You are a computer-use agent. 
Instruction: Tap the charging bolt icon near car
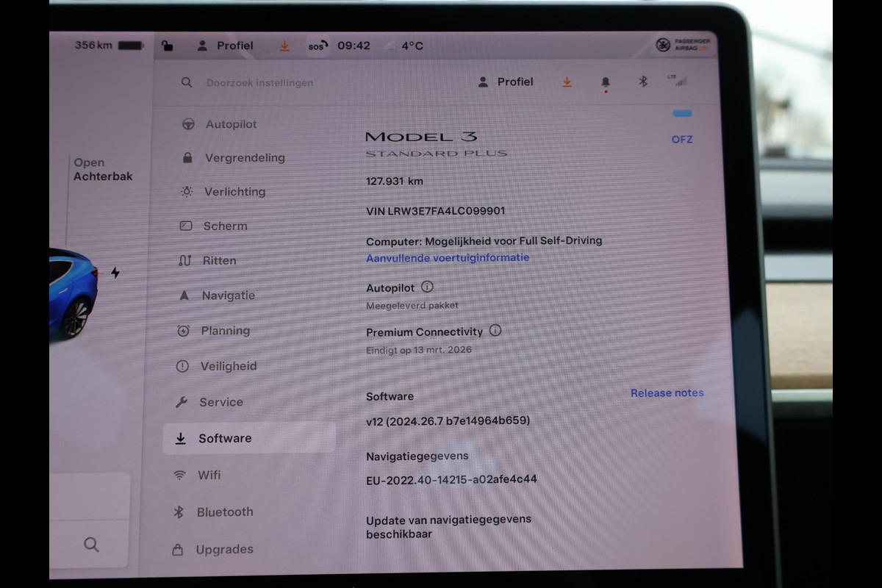(x=115, y=273)
